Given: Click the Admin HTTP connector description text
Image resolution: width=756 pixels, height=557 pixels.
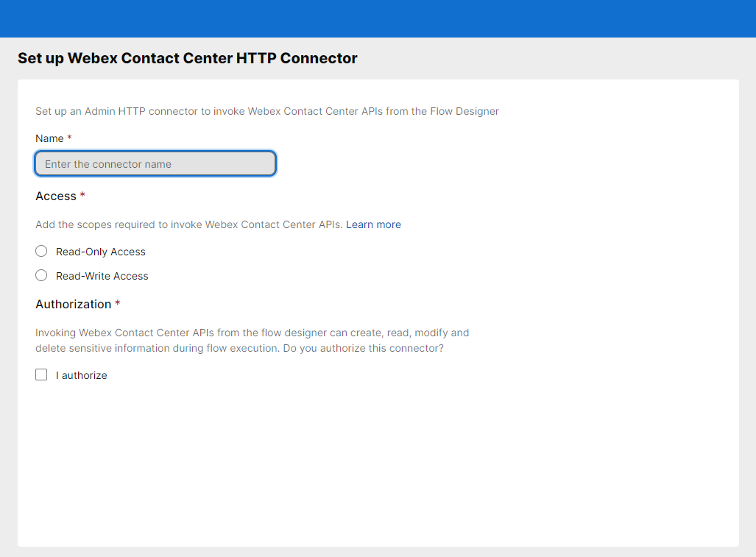Looking at the screenshot, I should coord(267,111).
